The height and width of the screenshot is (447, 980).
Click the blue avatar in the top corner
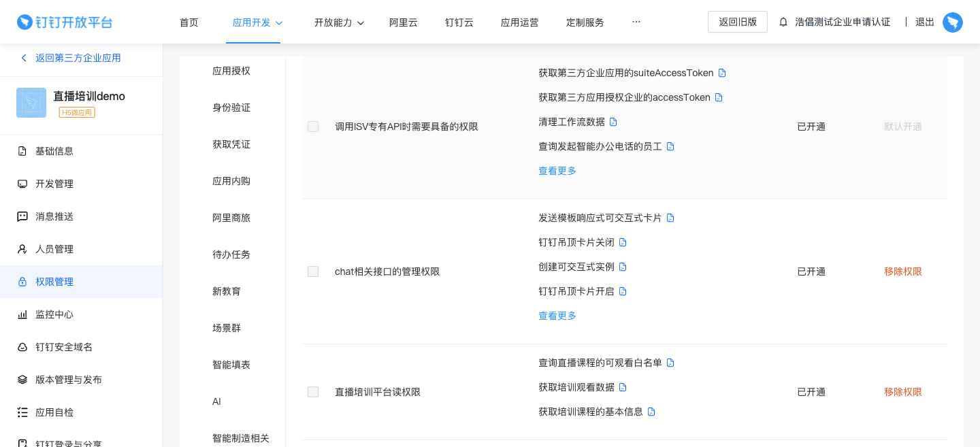(953, 22)
